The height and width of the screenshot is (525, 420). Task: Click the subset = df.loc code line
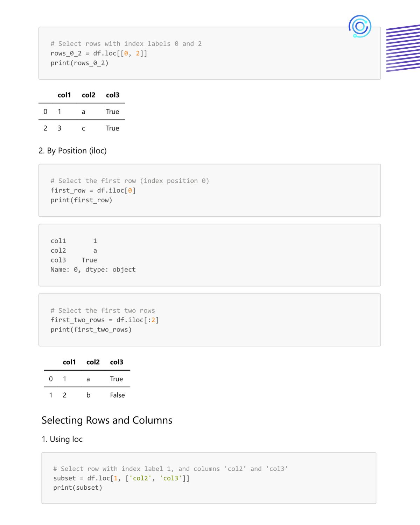121,478
